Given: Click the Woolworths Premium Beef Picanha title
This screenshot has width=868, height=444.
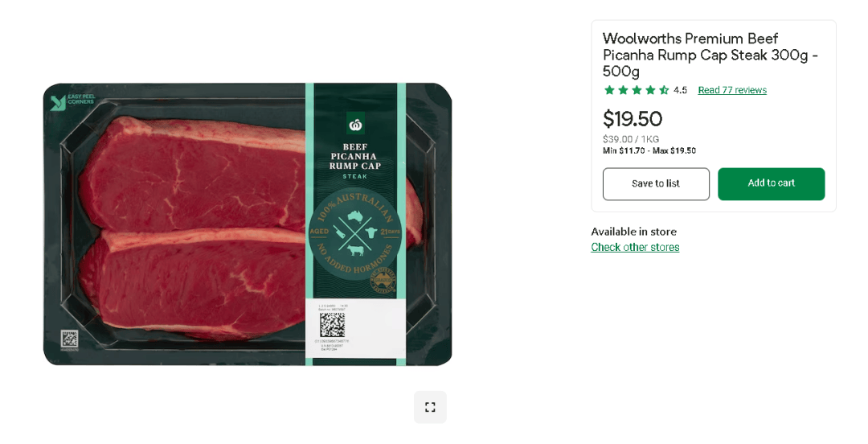Looking at the screenshot, I should 710,55.
